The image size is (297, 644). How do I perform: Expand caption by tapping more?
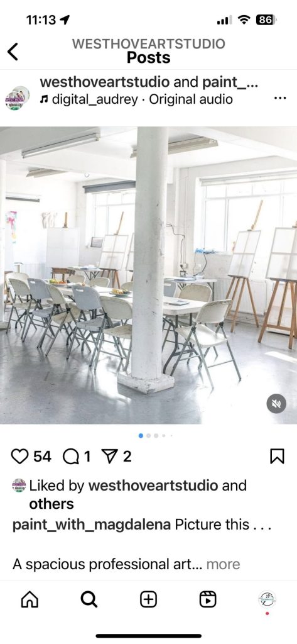tap(223, 564)
